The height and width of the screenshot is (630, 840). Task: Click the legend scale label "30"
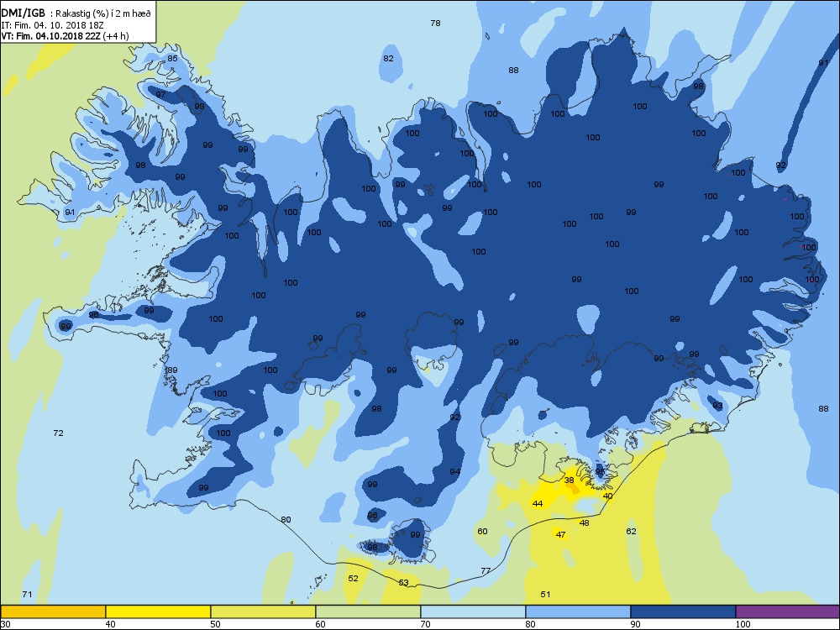coord(5,624)
